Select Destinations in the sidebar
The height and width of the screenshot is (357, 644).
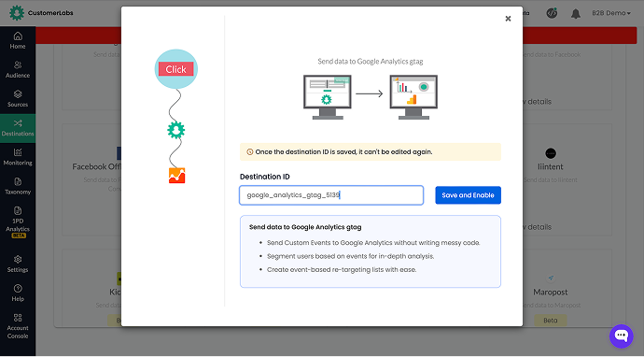[18, 128]
